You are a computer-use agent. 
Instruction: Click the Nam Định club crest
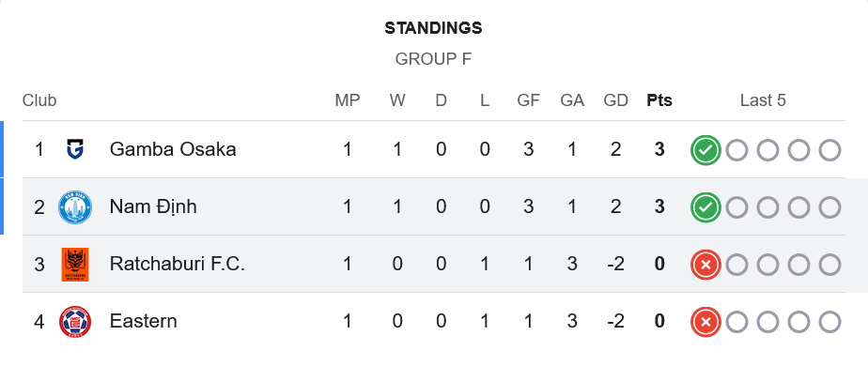75,207
